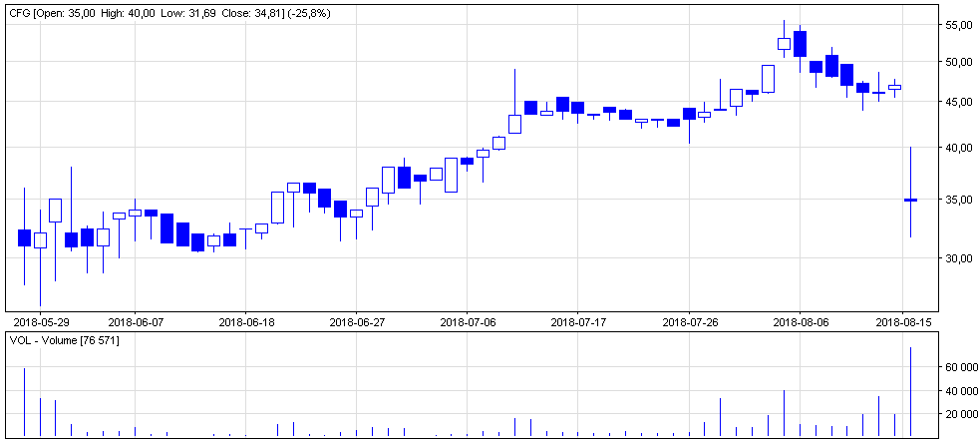The height and width of the screenshot is (442, 980).
Task: Click the VOL - Volume [76 571] label
Action: pos(65,340)
